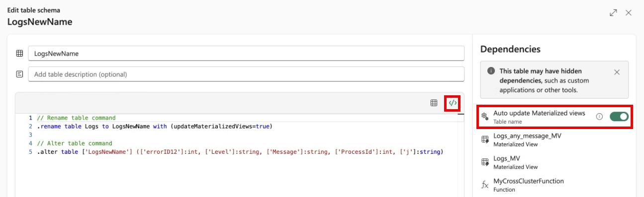
Task: Click the Rename table command comment
Action: click(76, 118)
